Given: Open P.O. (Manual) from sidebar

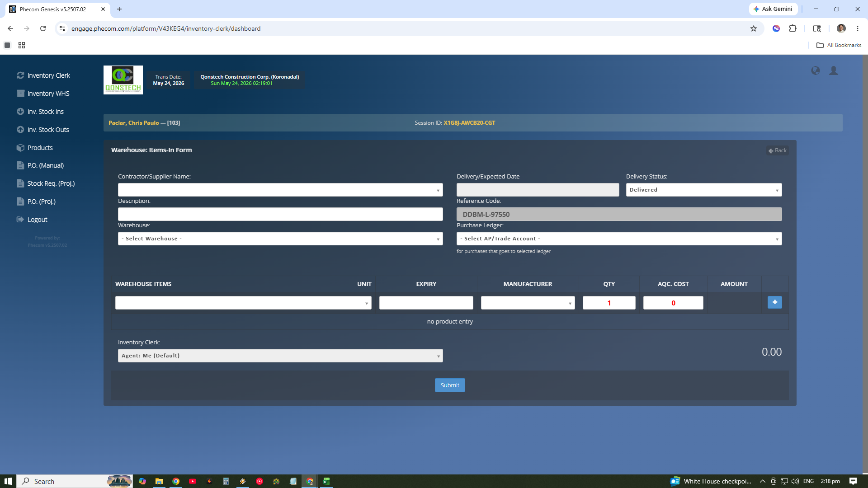Looking at the screenshot, I should point(40,165).
